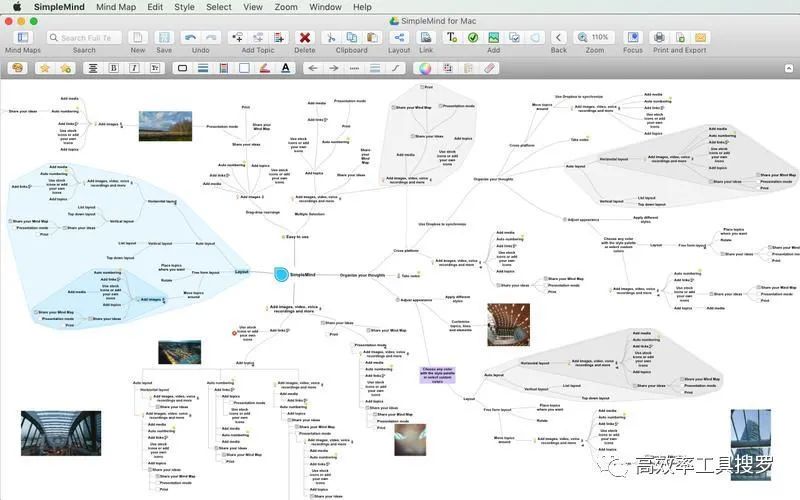This screenshot has height=500, width=800.
Task: Click the Link document icon
Action: [x=427, y=37]
